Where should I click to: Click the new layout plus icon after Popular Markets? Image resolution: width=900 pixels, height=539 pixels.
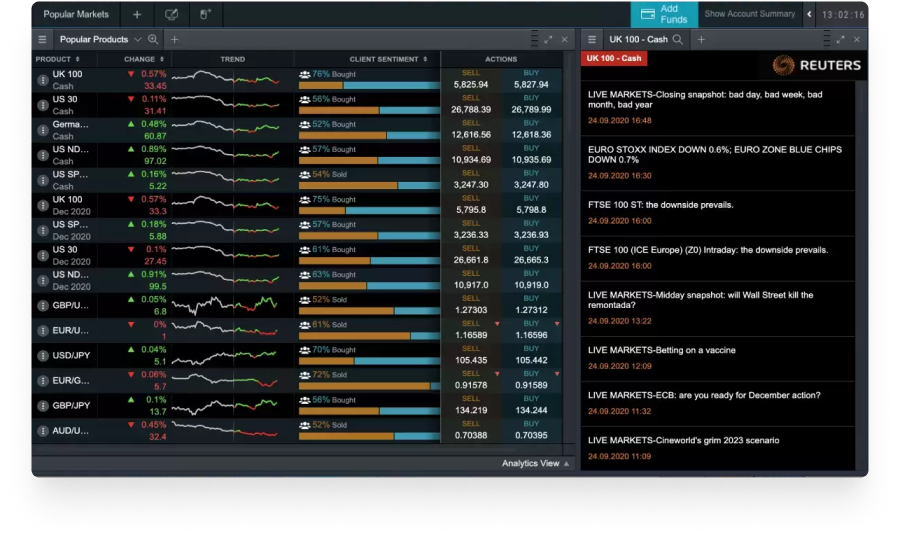coord(137,15)
